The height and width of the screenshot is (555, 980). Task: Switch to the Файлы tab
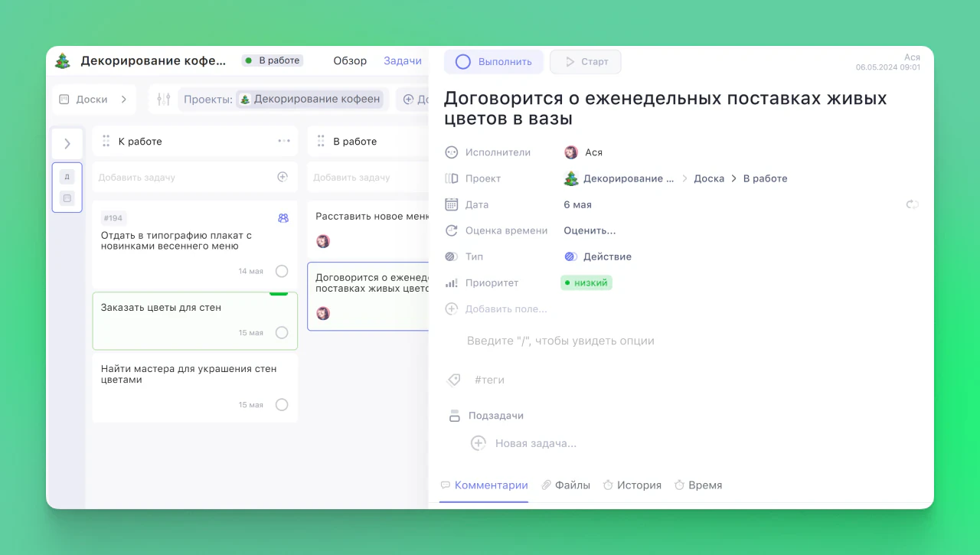tap(566, 485)
